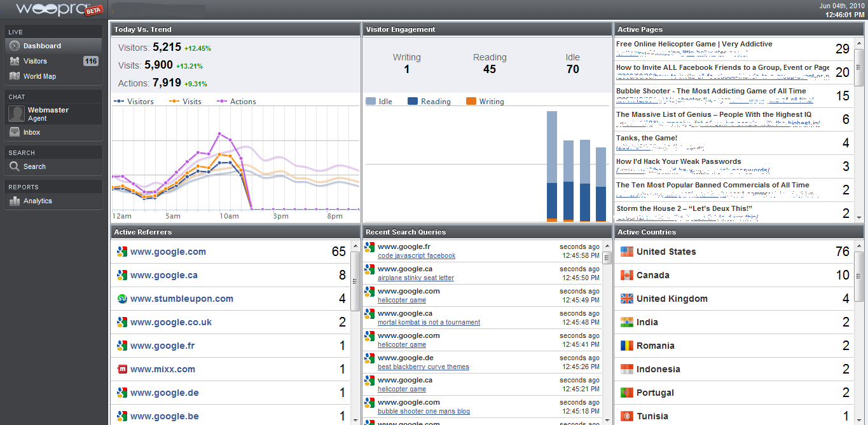
Task: Click the Visitor Engagement panel header
Action: click(487, 29)
